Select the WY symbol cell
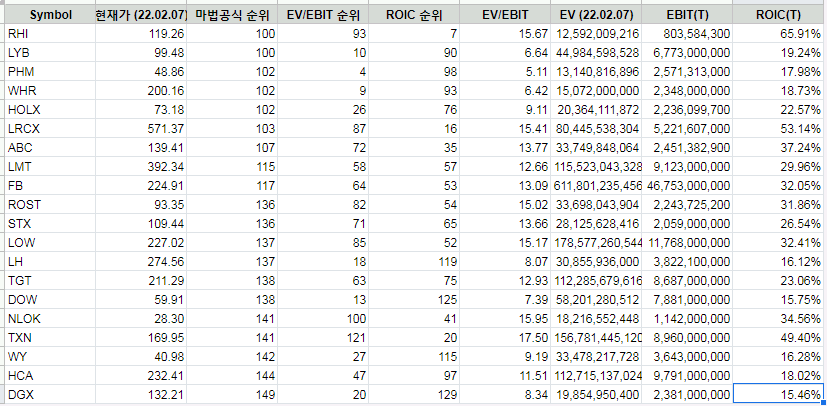Screen dimensions: 827x406 tap(50, 356)
